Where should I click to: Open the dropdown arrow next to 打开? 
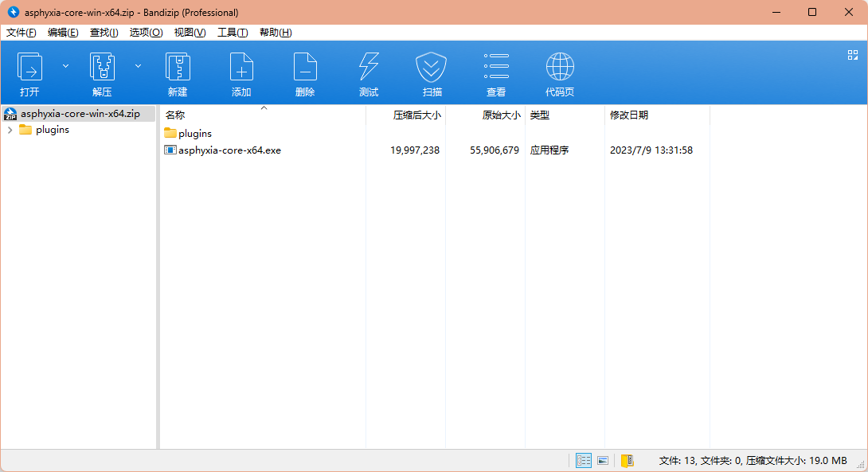click(65, 66)
